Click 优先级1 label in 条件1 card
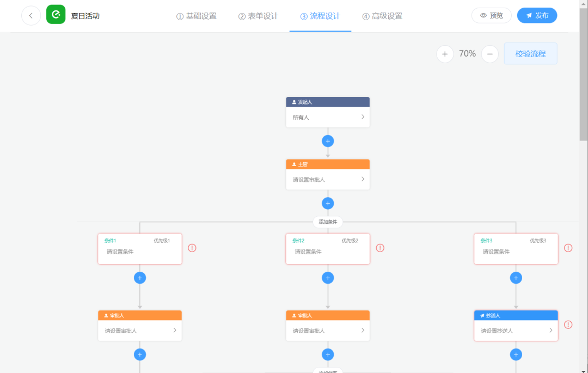 click(x=162, y=241)
